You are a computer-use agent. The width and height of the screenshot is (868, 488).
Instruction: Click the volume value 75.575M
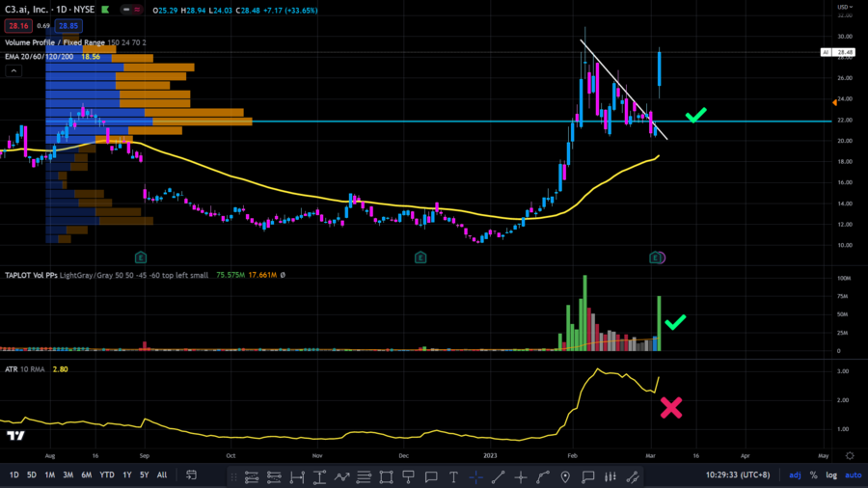[x=231, y=275]
